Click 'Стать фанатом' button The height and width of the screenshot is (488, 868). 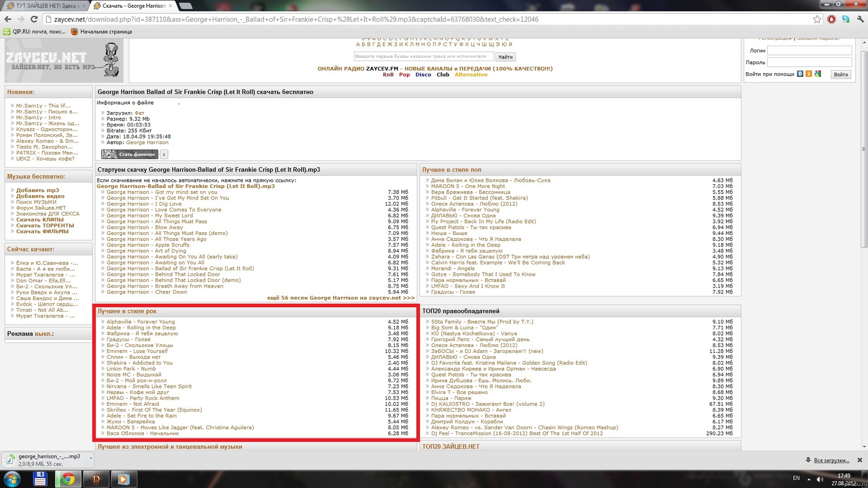[x=130, y=154]
